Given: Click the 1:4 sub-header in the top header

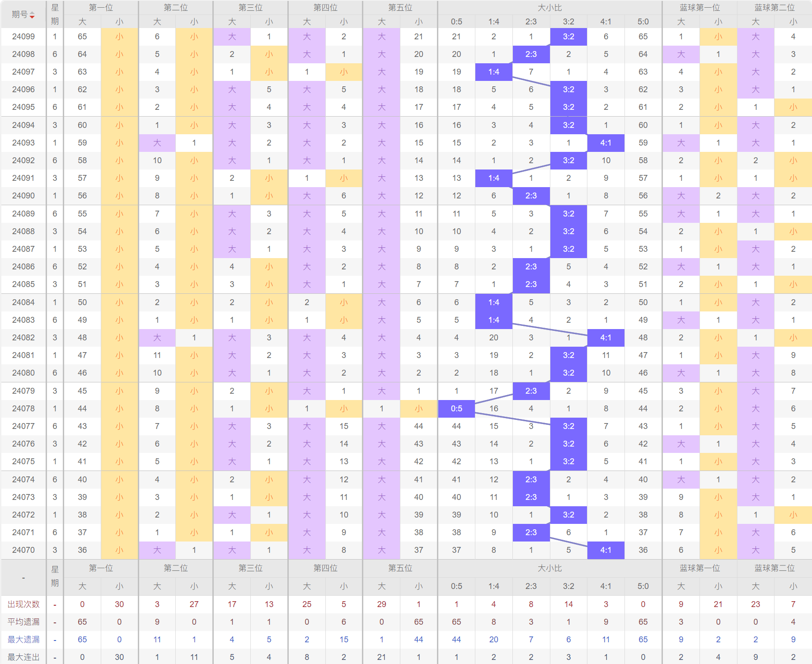Looking at the screenshot, I should (494, 21).
